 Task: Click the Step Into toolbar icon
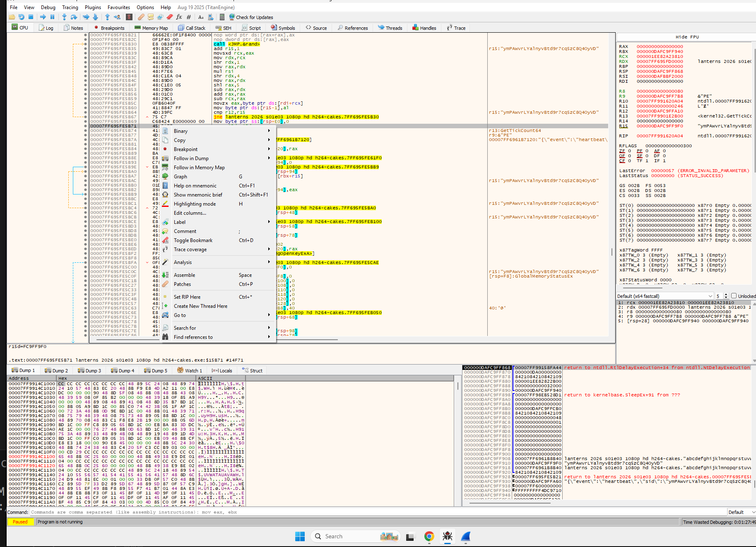[64, 17]
